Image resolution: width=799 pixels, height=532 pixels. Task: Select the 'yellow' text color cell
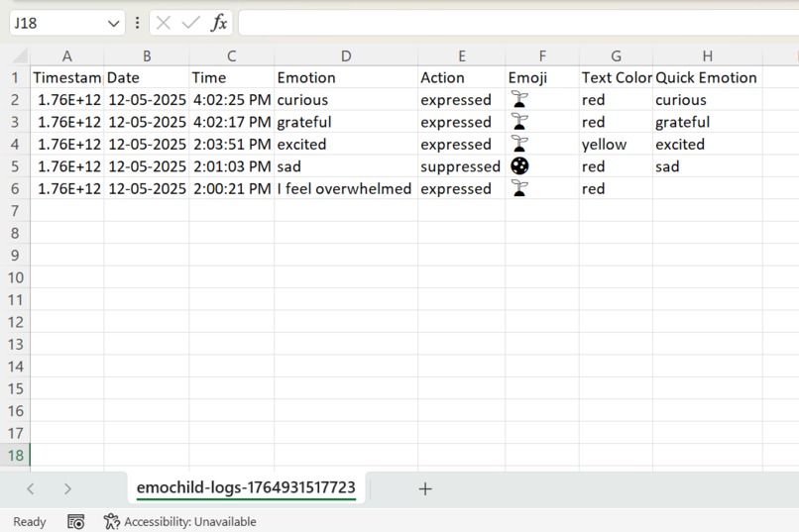[x=616, y=144]
